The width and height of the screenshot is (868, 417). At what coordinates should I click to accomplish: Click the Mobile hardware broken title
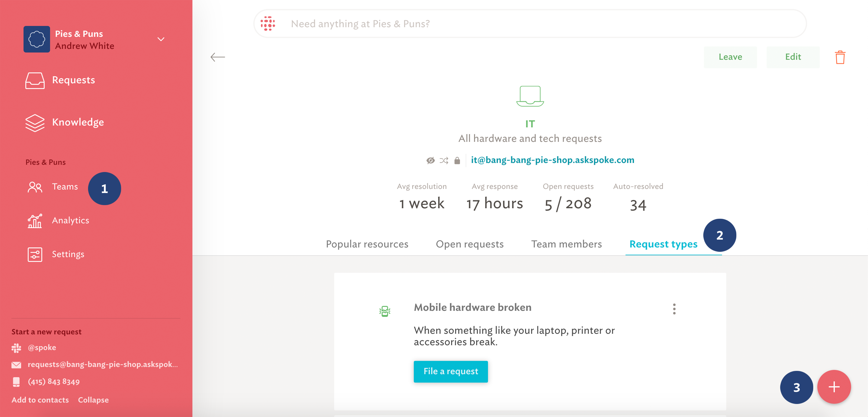coord(472,307)
